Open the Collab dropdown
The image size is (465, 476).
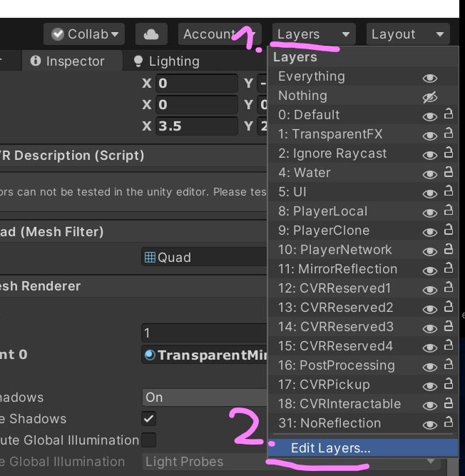pyautogui.click(x=85, y=34)
